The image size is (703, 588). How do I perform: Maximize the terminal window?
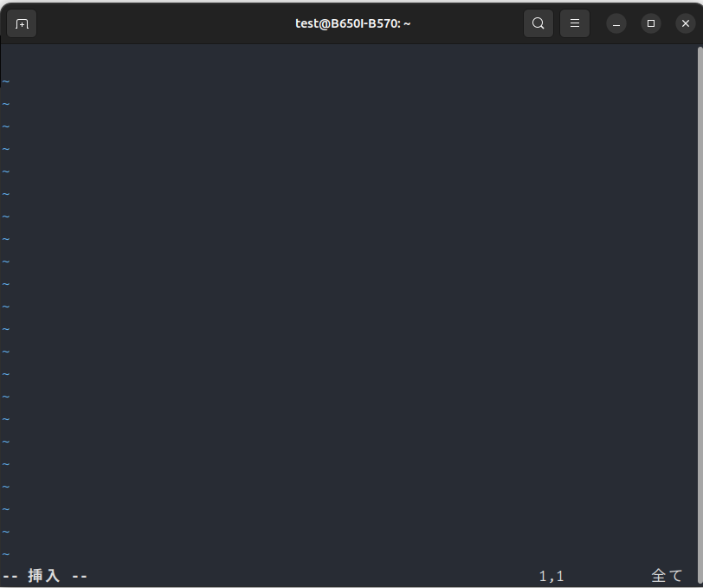(651, 23)
